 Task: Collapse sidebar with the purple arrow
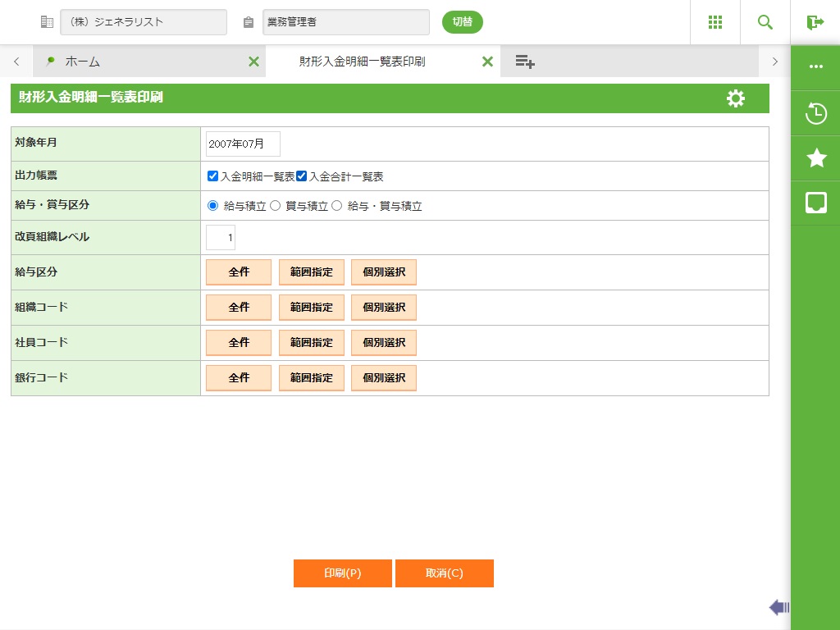(778, 607)
